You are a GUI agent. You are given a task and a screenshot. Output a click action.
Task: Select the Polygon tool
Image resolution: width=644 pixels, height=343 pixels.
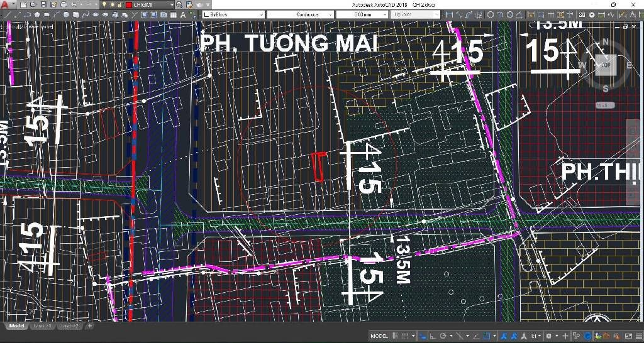point(37,15)
